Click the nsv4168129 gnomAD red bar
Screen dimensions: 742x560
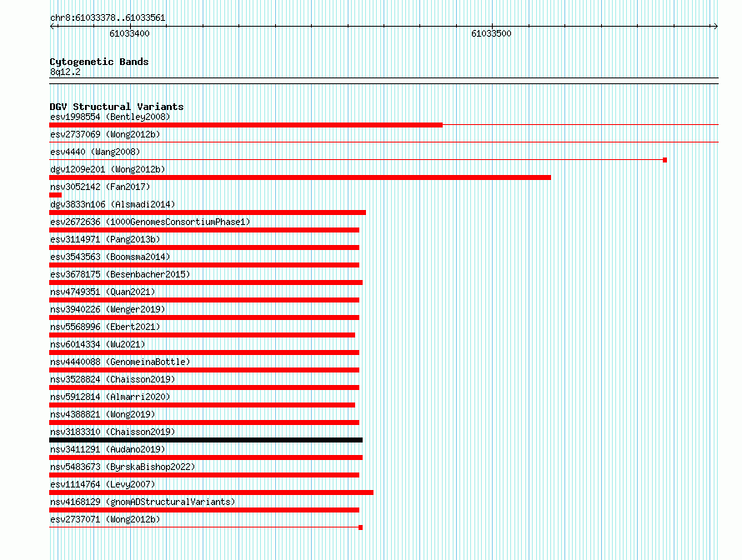pyautogui.click(x=204, y=510)
